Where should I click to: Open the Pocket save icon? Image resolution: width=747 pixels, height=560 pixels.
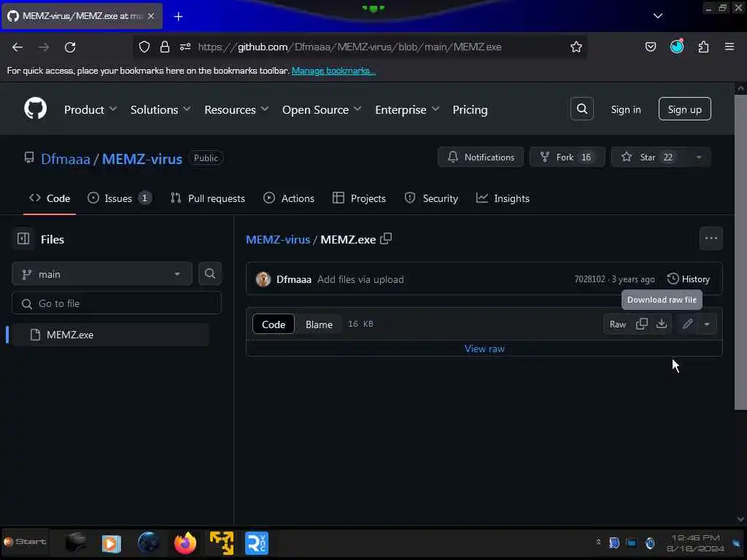point(650,47)
